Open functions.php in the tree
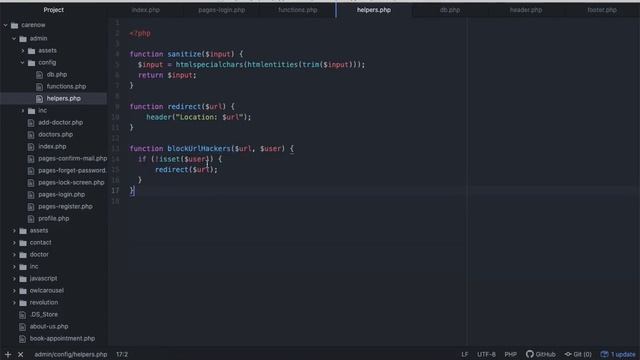Image resolution: width=640 pixels, height=360 pixels. (66, 87)
